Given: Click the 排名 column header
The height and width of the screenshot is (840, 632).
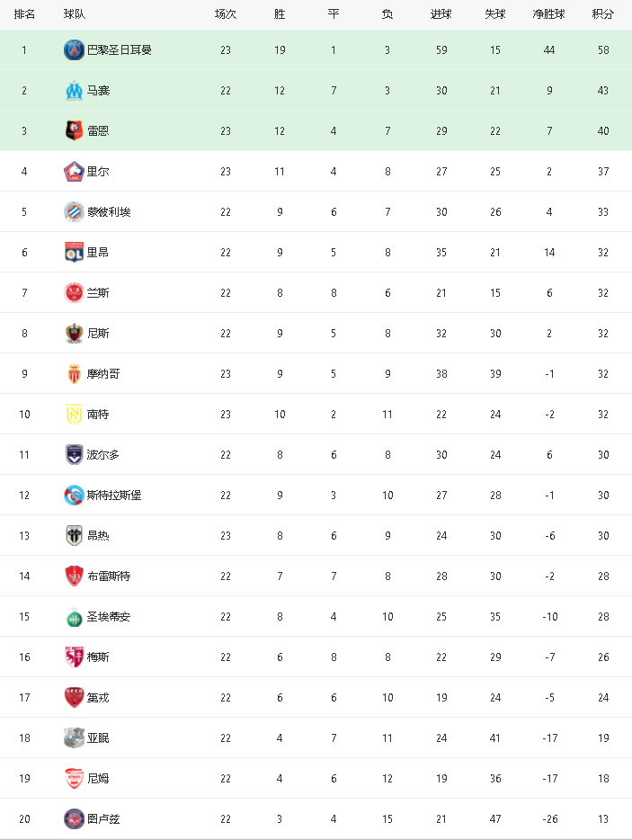Looking at the screenshot, I should (x=24, y=14).
